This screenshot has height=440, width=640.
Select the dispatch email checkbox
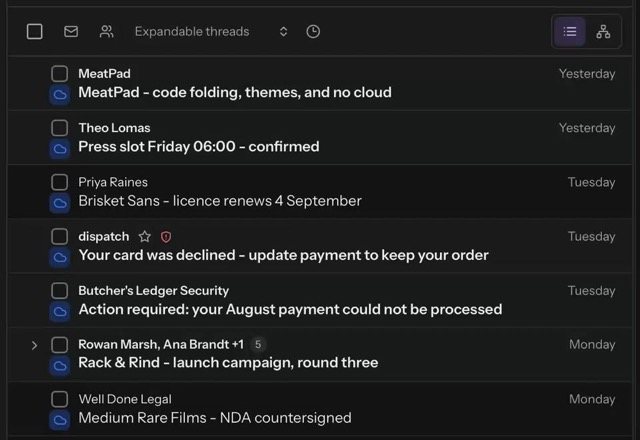pos(60,236)
